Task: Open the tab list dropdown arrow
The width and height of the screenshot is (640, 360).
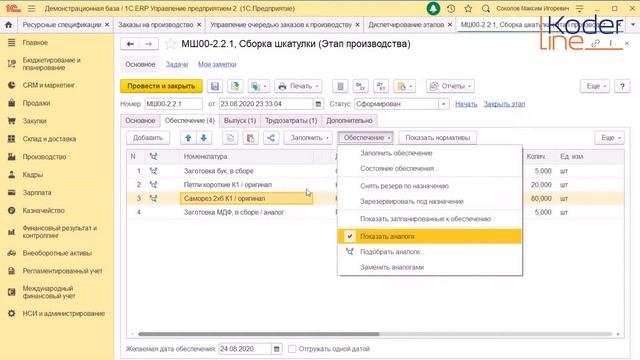Action: pos(633,25)
